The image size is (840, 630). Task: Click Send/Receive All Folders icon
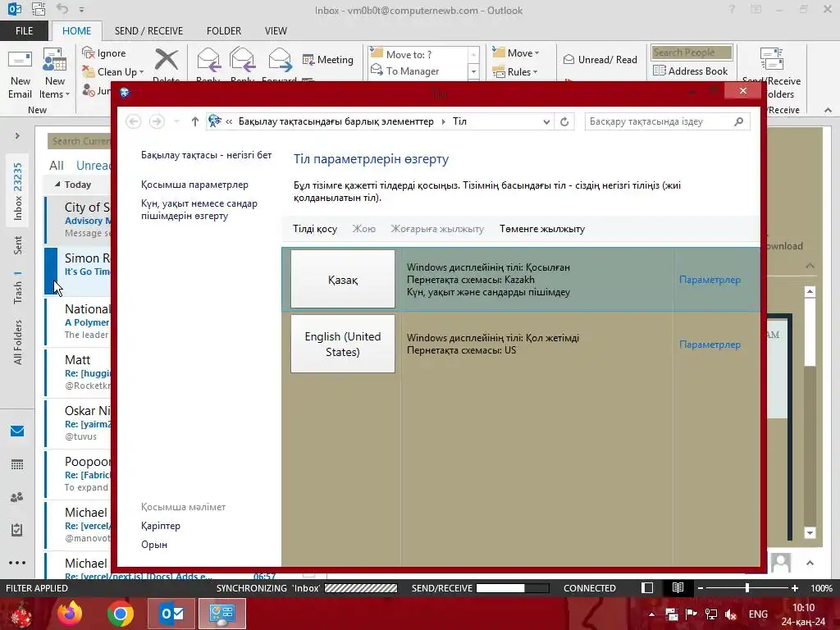tap(771, 60)
